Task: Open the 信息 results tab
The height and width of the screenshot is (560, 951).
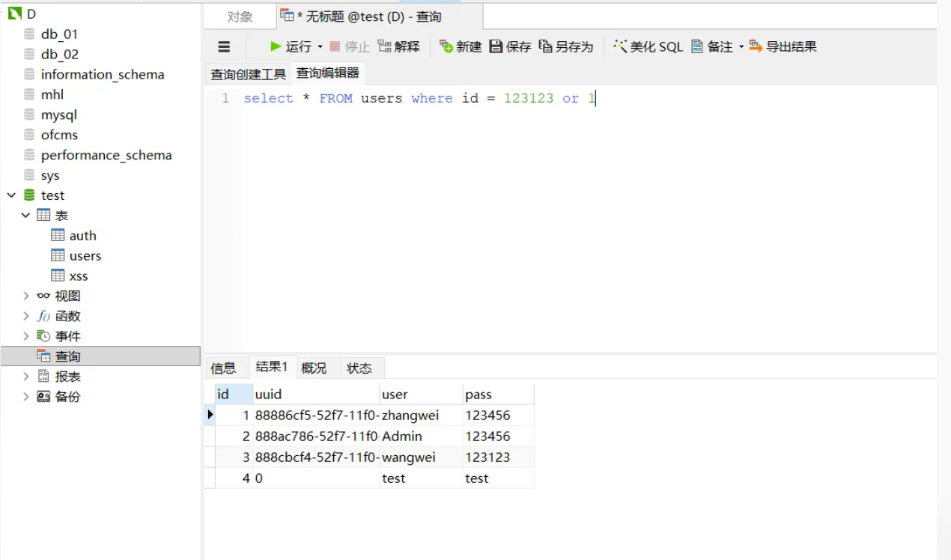Action: (x=226, y=368)
